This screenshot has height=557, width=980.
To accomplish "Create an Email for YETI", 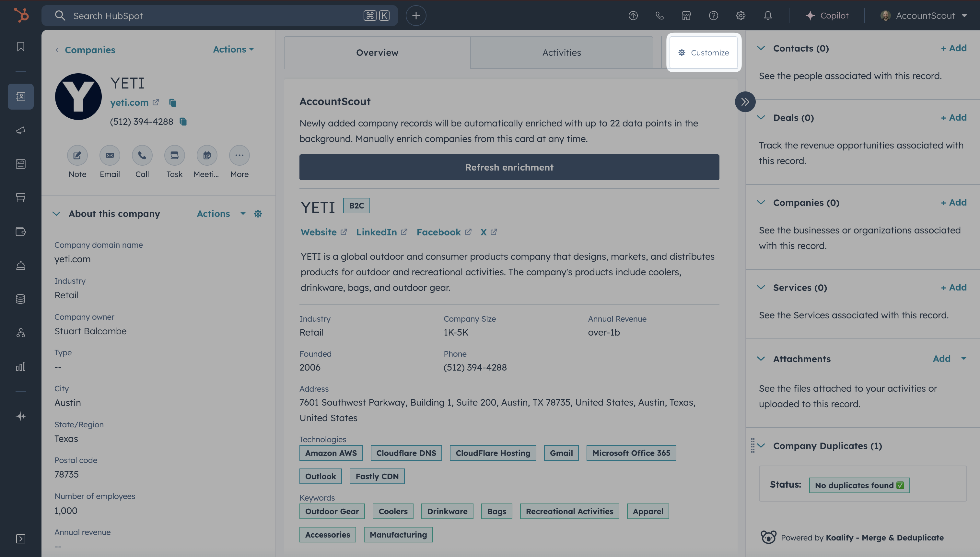I will 110,155.
